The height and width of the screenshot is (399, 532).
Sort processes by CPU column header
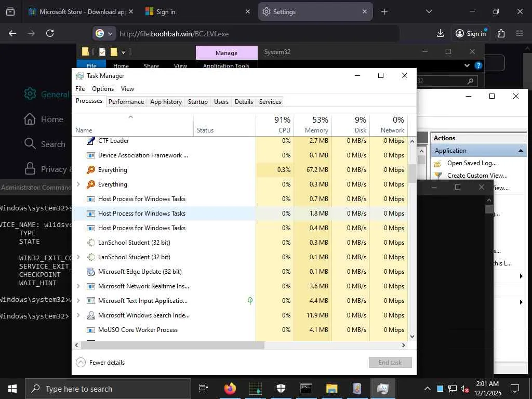point(275,125)
